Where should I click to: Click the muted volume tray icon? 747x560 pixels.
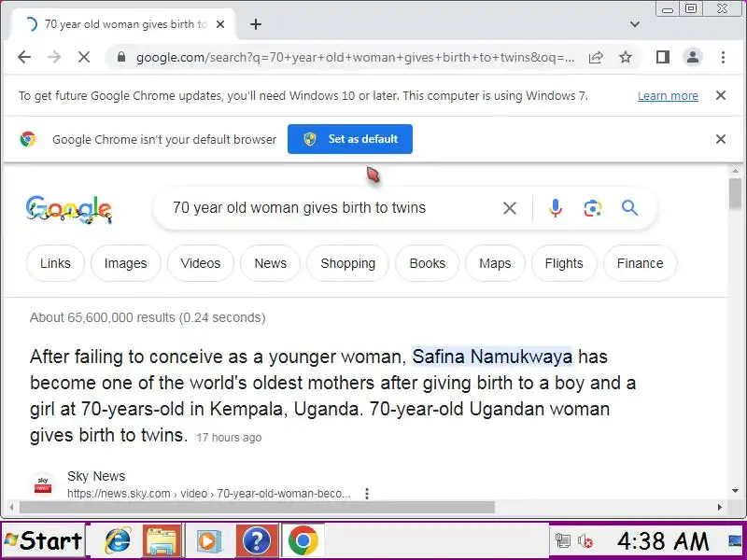tap(585, 541)
